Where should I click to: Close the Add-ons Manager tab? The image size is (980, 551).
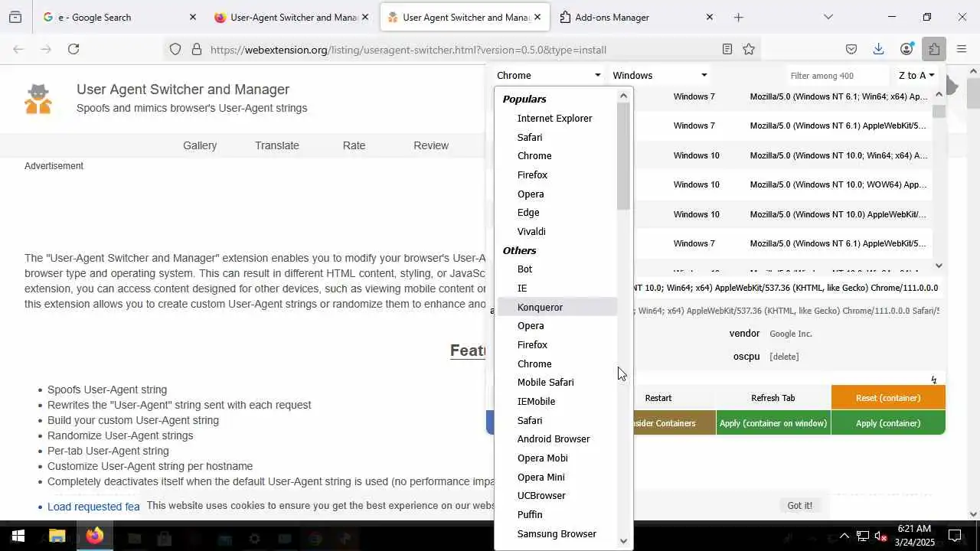pos(709,17)
